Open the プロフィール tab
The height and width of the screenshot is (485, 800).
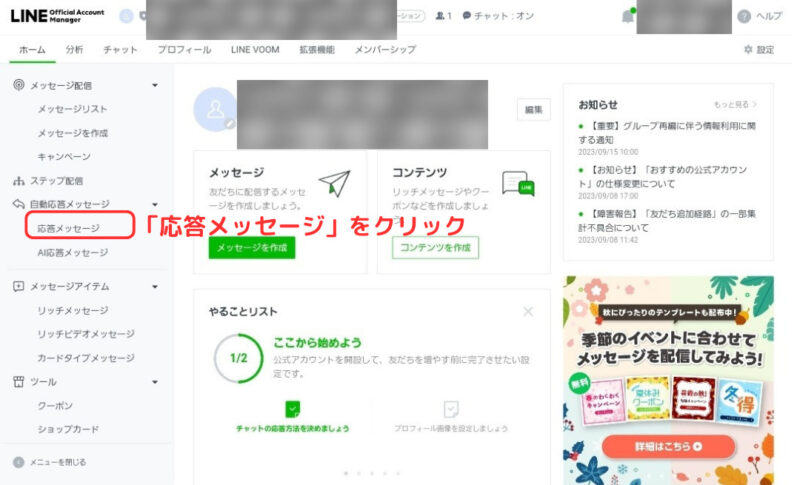pyautogui.click(x=184, y=49)
